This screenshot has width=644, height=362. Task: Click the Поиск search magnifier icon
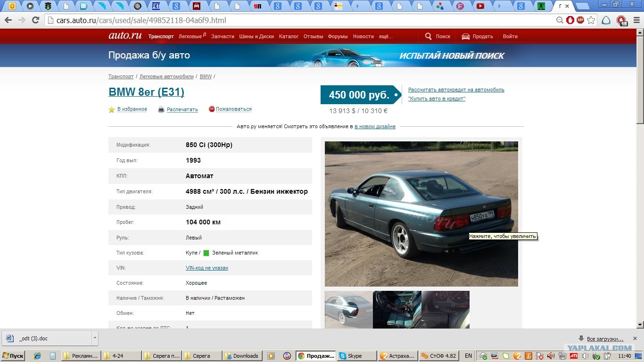[428, 36]
